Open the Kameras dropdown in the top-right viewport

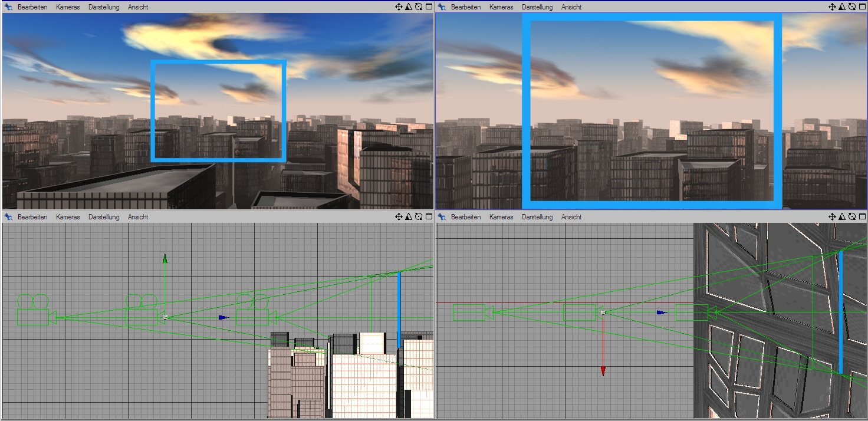pyautogui.click(x=501, y=7)
